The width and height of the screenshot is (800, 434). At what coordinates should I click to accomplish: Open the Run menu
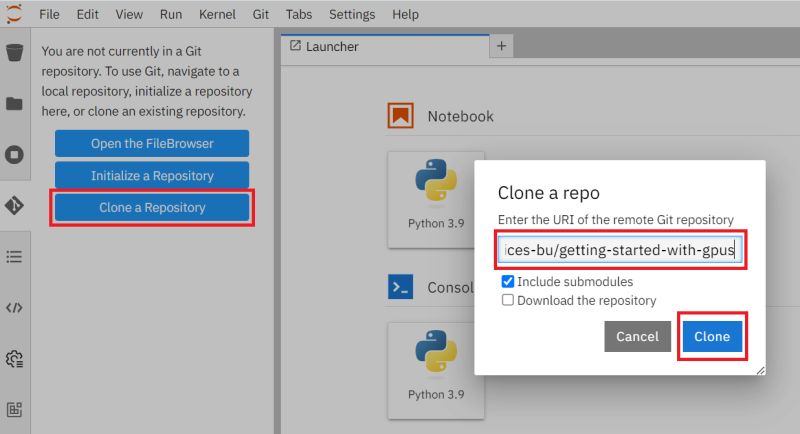click(170, 14)
